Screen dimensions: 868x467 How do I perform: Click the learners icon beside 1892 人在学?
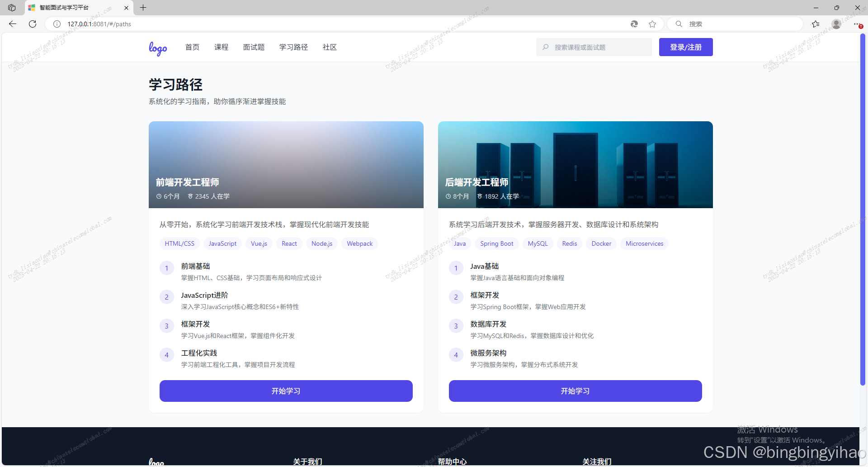480,196
